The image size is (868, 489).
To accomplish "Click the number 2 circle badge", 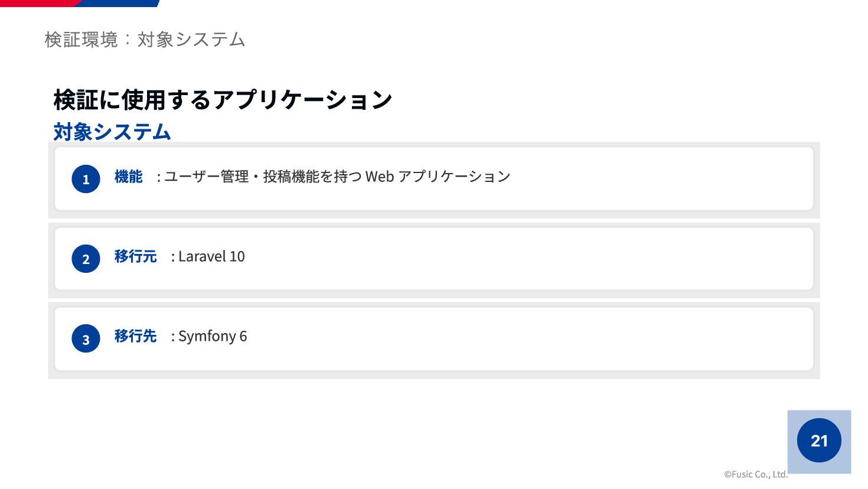I will pos(86,259).
